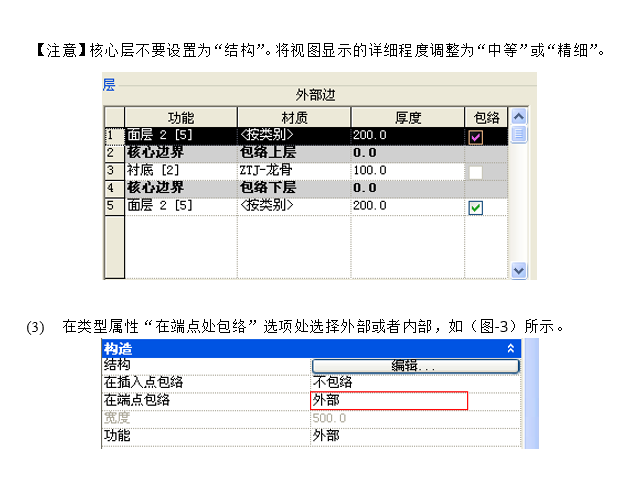Viewport: 633px width, 496px height.
Task: Select the ZTJ-龙骨 material cell
Action: point(293,171)
